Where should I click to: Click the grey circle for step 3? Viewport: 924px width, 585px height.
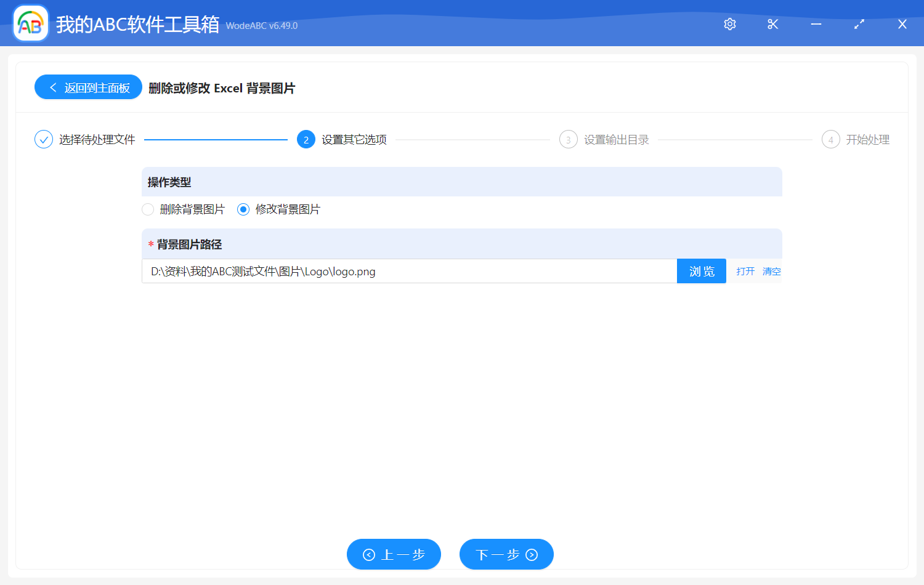click(568, 139)
